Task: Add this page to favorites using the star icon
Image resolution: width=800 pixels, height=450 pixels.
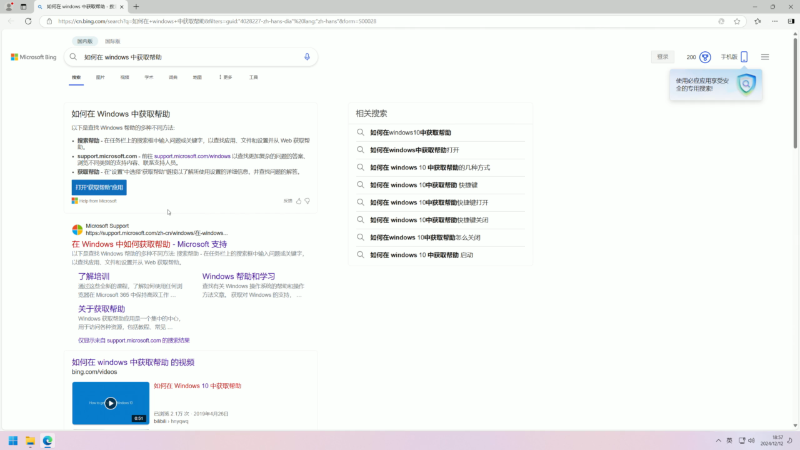Action: coord(737,21)
